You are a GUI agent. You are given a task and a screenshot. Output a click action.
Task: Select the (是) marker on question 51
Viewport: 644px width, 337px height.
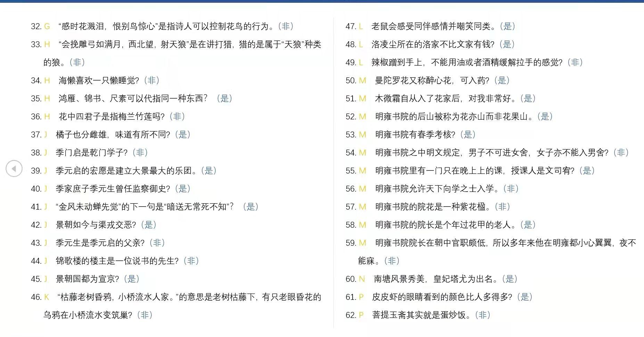tap(528, 99)
